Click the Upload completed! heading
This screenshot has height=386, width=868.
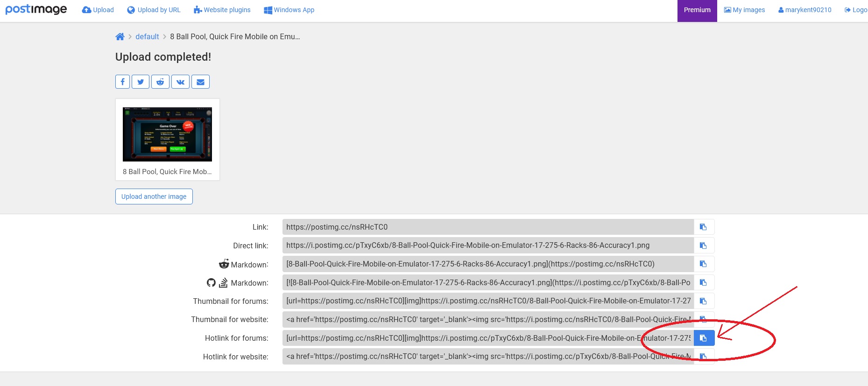[163, 57]
